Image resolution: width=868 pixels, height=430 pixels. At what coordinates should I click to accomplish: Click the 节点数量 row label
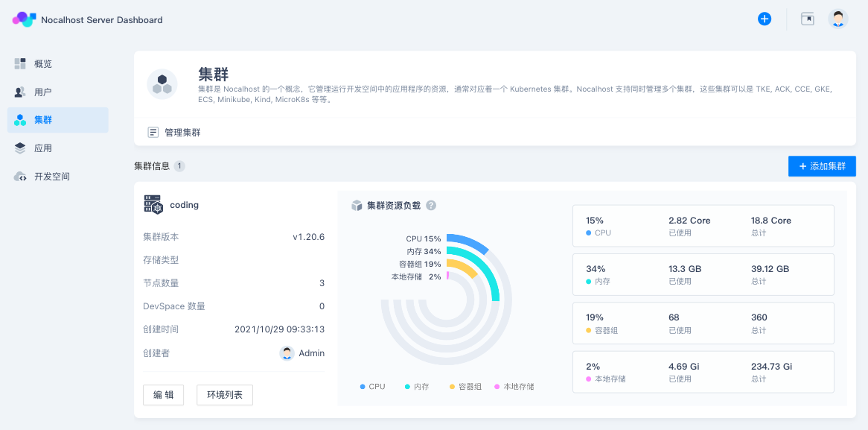[x=161, y=283]
